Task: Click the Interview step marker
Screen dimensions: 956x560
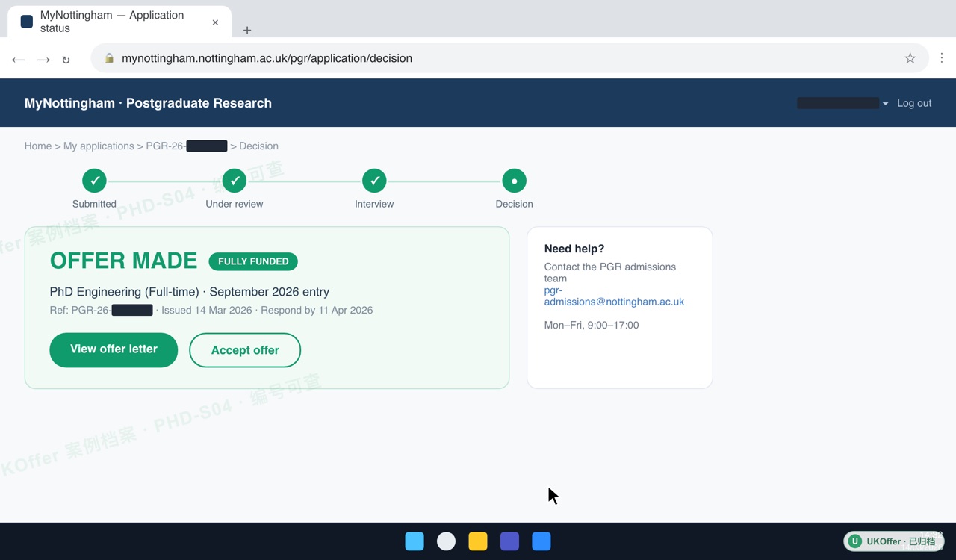Action: click(374, 181)
